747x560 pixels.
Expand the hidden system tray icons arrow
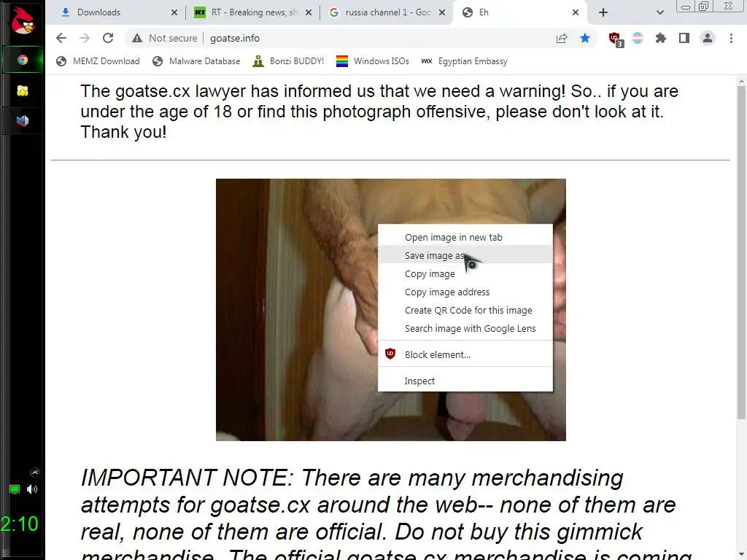[x=35, y=472]
